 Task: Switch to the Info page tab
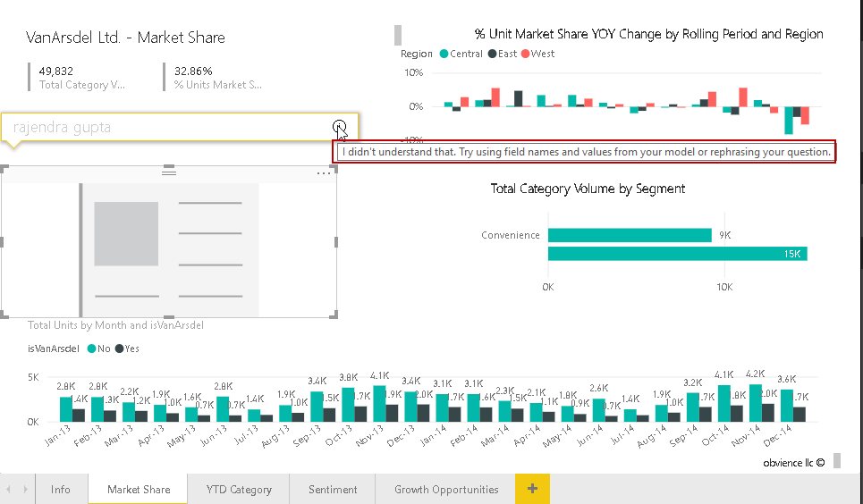(x=61, y=490)
